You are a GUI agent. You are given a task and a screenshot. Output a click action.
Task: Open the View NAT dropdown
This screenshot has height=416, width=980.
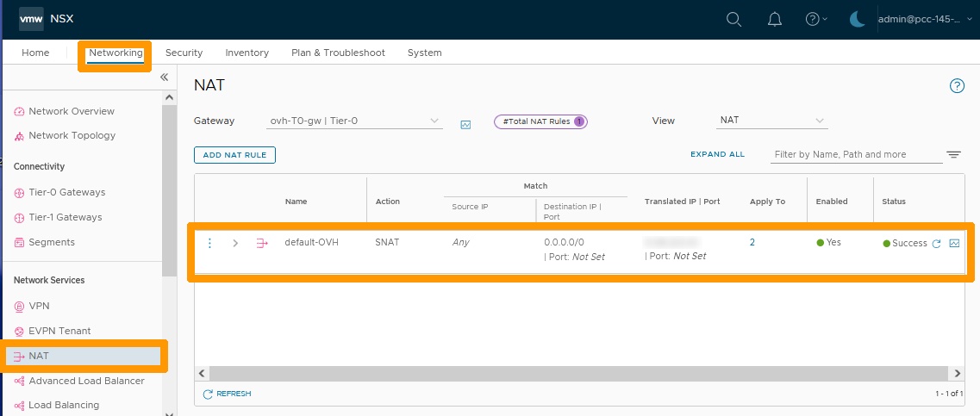(772, 121)
